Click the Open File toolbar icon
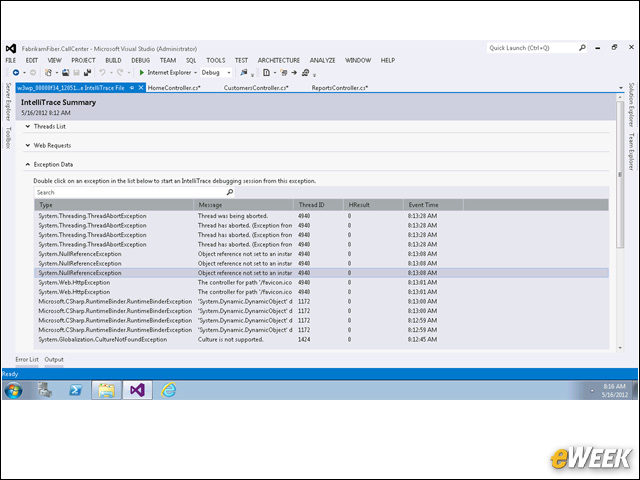The image size is (640, 480). point(65,73)
